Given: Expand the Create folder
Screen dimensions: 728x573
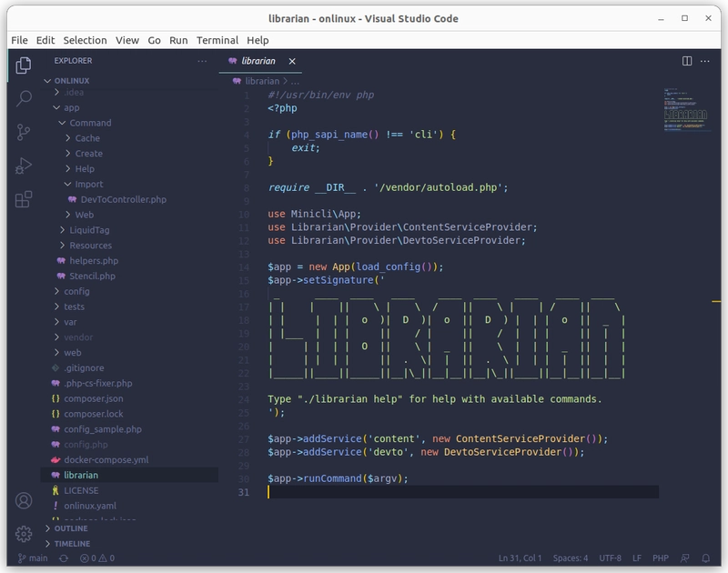Looking at the screenshot, I should (x=88, y=154).
